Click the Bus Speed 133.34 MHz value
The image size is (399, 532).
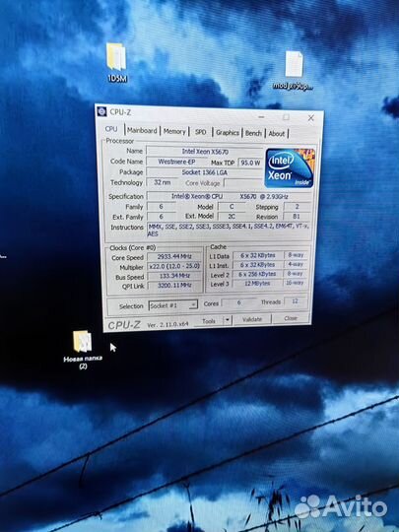(x=174, y=276)
